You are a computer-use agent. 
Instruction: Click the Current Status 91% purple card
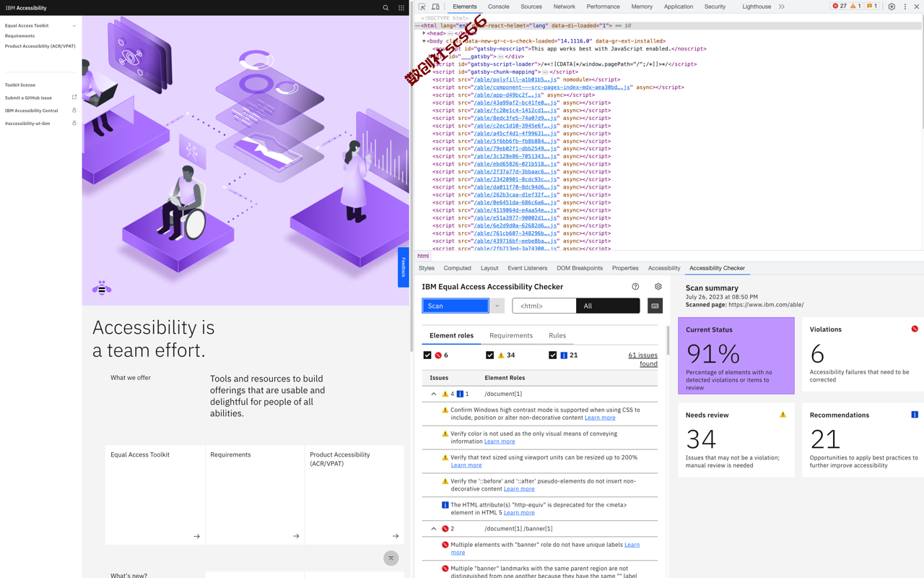click(736, 355)
